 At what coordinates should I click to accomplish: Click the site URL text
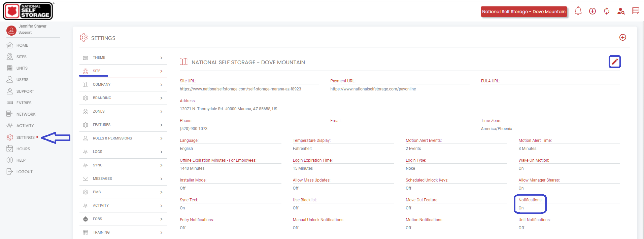coord(240,89)
